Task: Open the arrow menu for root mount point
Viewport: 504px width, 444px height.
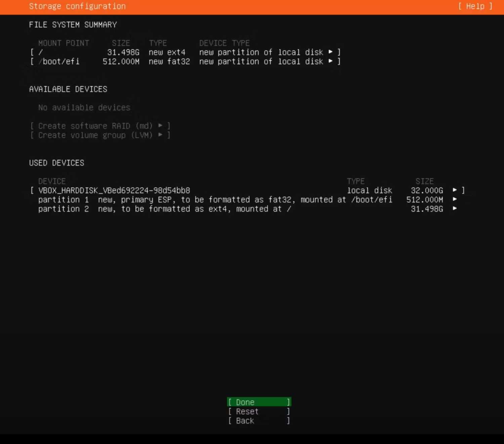Action: click(331, 52)
